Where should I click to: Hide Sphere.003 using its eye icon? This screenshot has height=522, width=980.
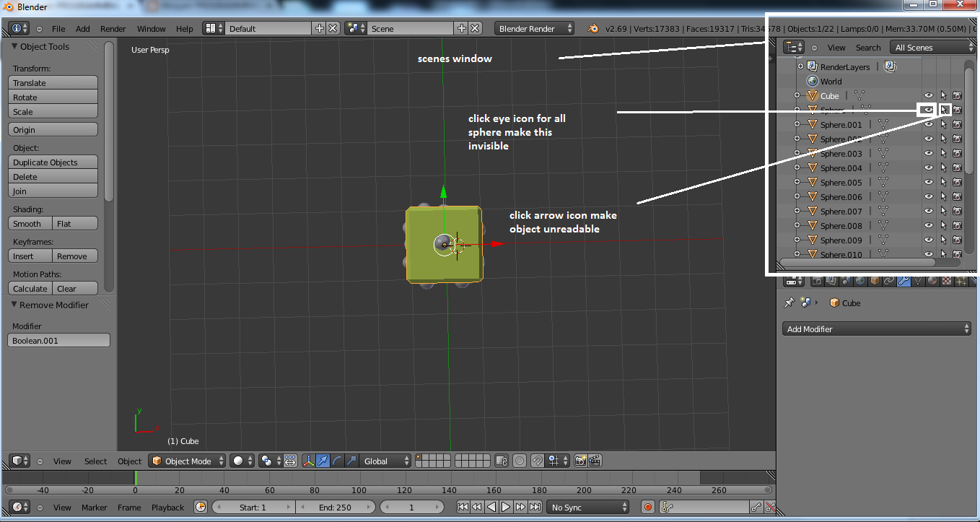pyautogui.click(x=929, y=153)
